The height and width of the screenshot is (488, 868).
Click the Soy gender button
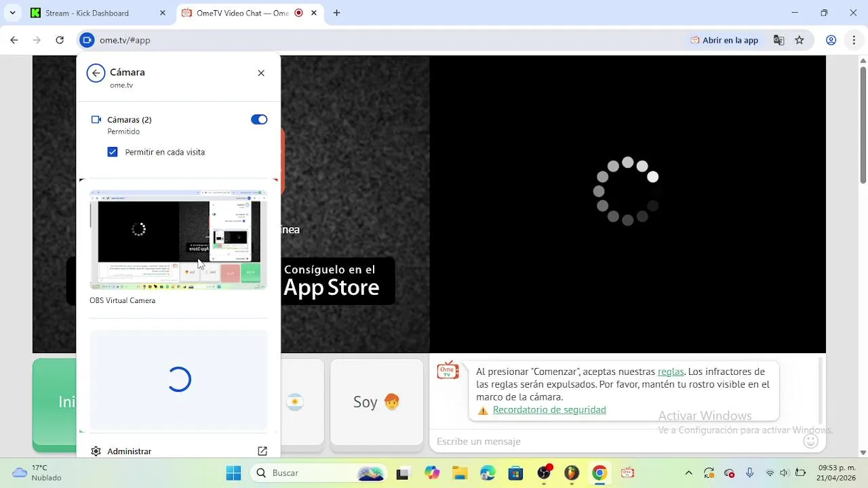tap(376, 402)
